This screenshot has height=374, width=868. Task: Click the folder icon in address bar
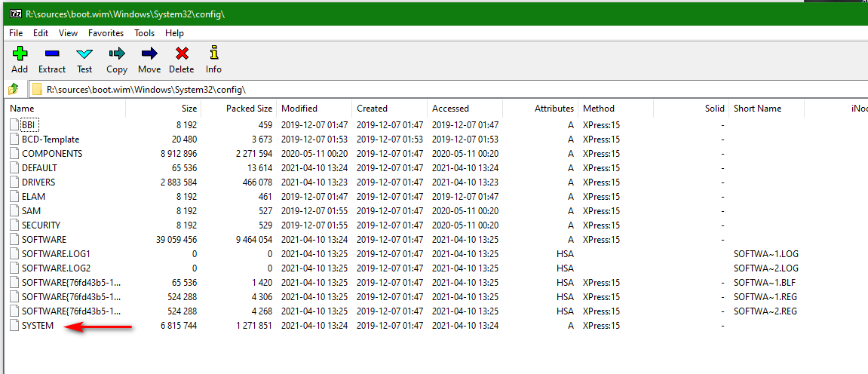click(36, 89)
